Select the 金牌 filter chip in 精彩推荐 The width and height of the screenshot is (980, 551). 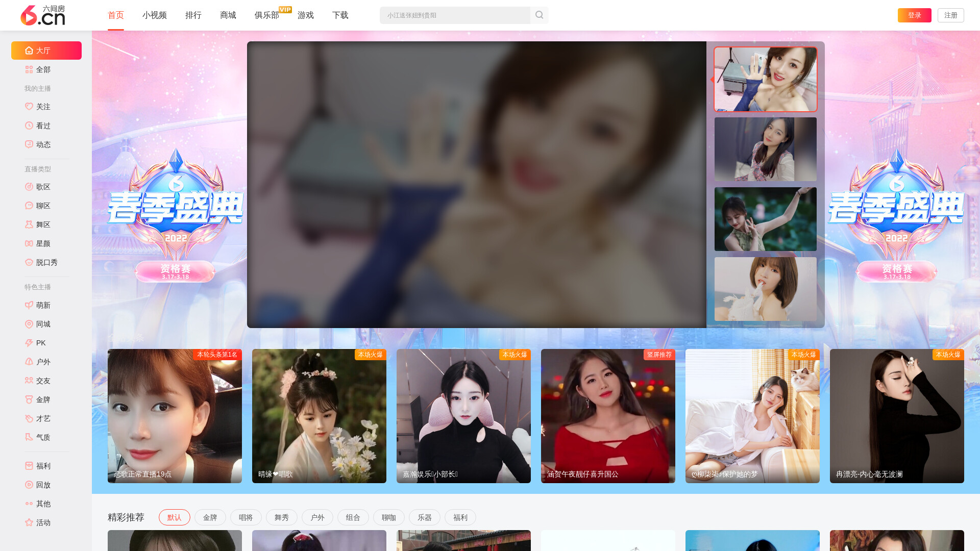coord(210,517)
